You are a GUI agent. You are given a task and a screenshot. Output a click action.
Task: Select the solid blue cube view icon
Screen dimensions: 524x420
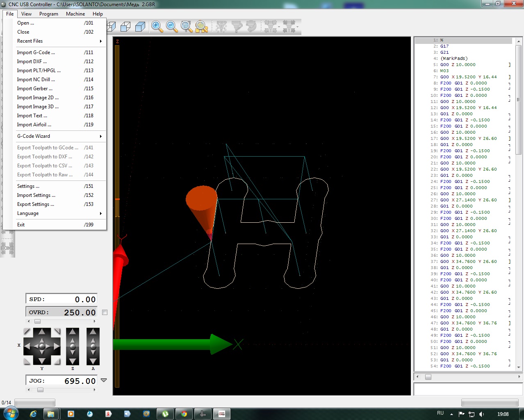click(140, 27)
